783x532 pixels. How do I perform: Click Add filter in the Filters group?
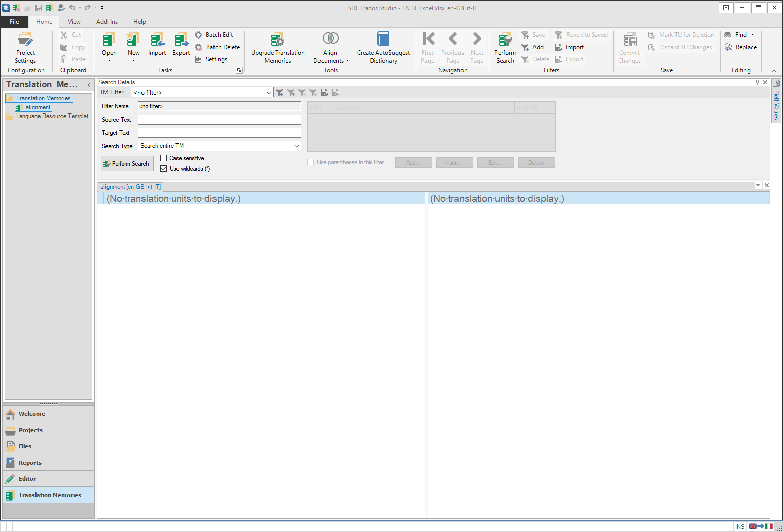click(532, 47)
